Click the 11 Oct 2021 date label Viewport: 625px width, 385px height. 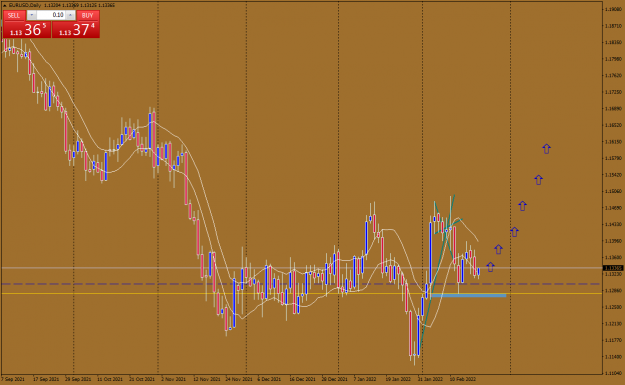coord(110,379)
